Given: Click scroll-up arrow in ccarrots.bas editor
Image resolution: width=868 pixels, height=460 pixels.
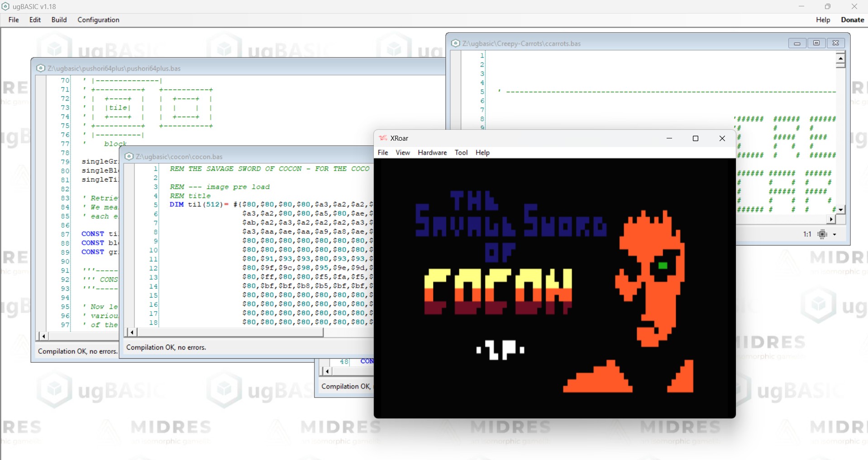Looking at the screenshot, I should (x=840, y=58).
